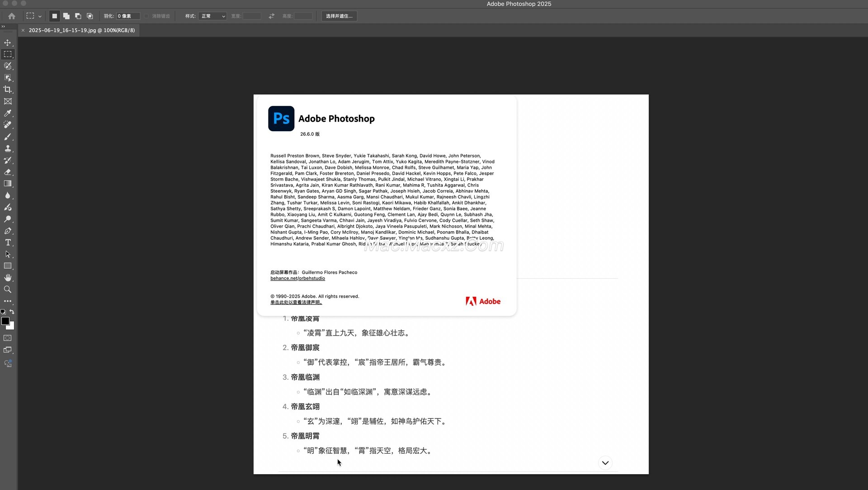Close the 2025-06-19_16-15-19.jpg tab
The width and height of the screenshot is (868, 490).
point(23,30)
